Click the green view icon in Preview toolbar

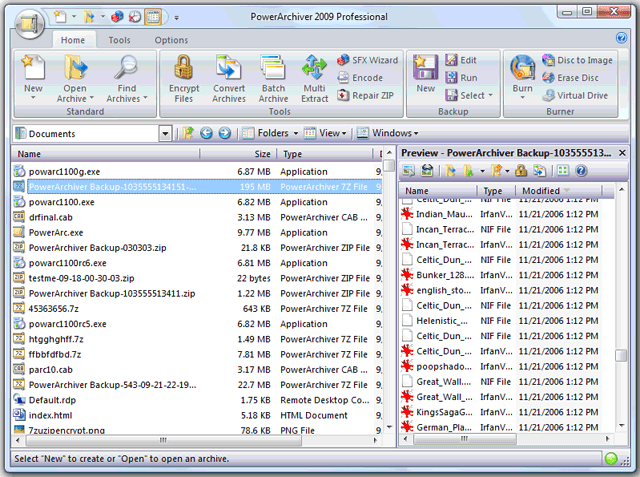pyautogui.click(x=563, y=171)
